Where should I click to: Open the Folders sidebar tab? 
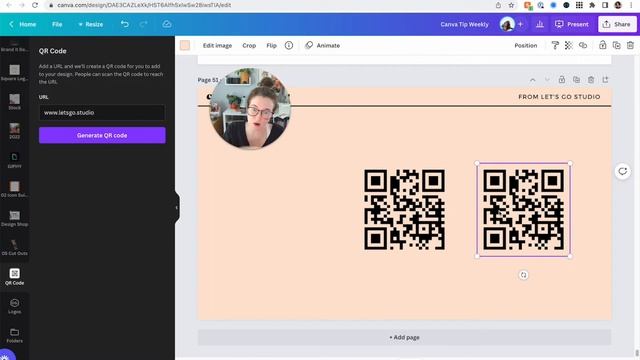(14, 335)
